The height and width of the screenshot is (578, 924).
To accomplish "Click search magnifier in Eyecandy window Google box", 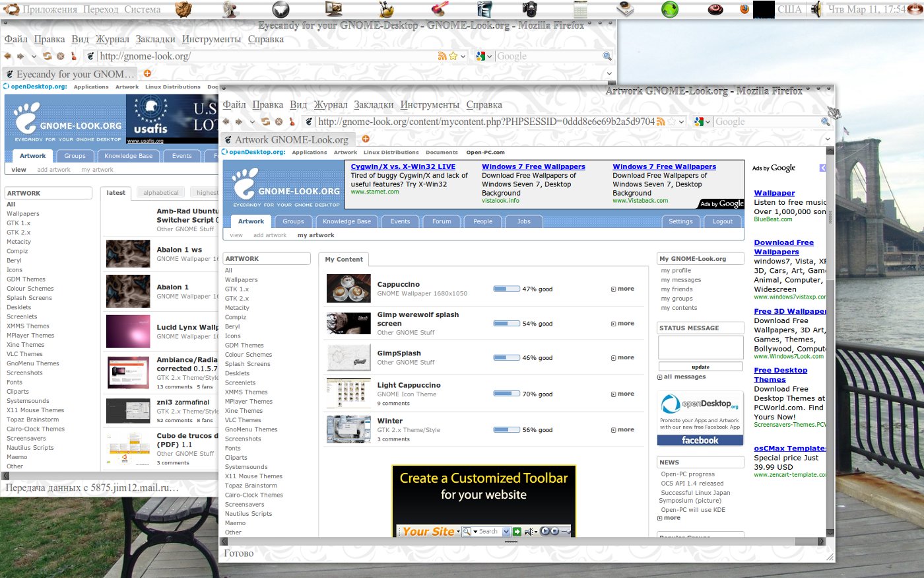I will pos(607,56).
